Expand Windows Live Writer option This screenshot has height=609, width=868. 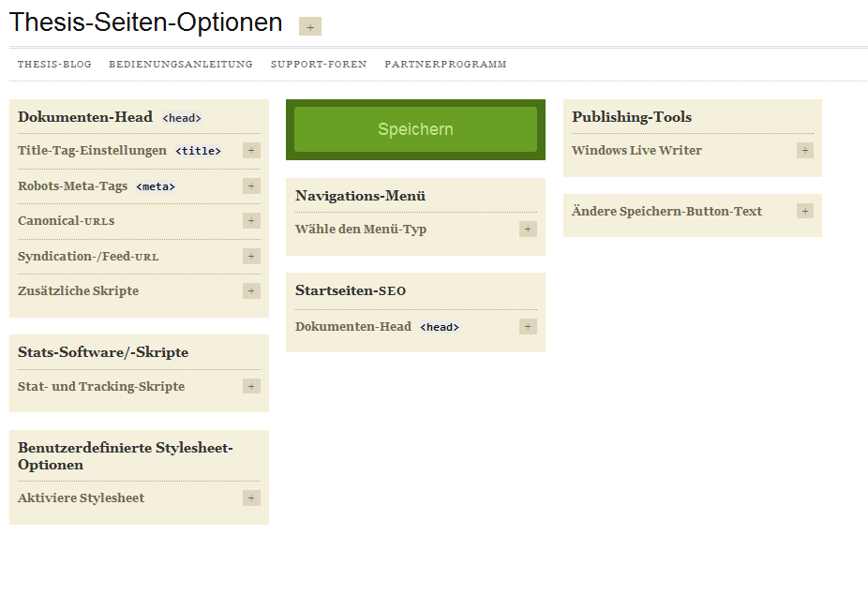805,151
